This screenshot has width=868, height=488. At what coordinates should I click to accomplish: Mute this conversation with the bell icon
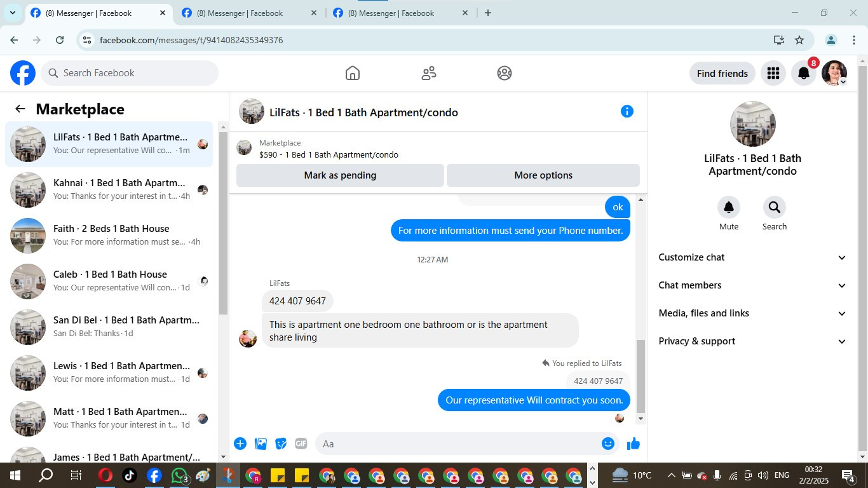coord(729,207)
